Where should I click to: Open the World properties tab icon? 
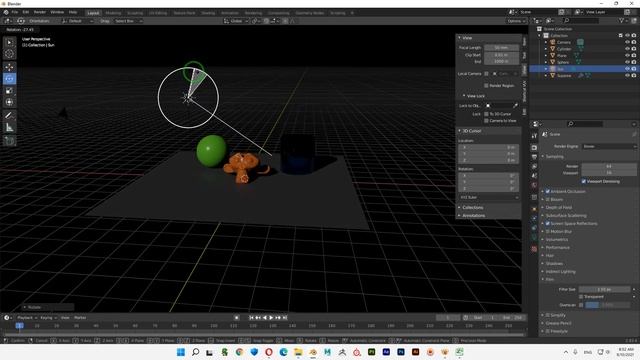(534, 185)
